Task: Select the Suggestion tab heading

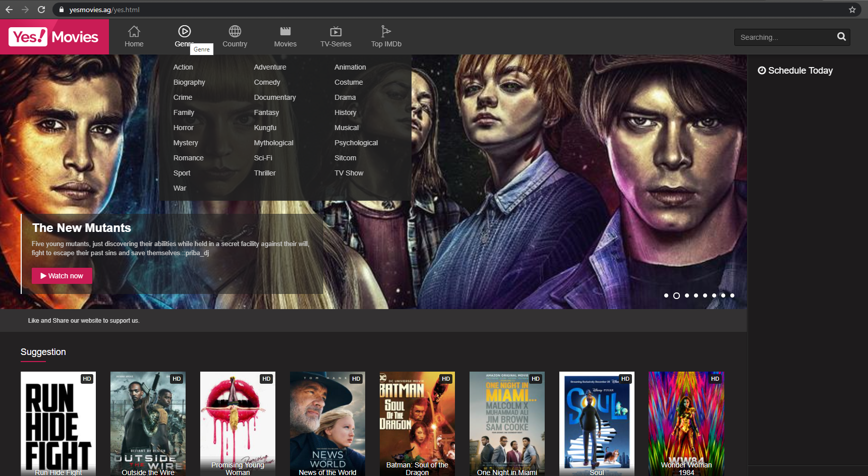Action: pos(43,352)
